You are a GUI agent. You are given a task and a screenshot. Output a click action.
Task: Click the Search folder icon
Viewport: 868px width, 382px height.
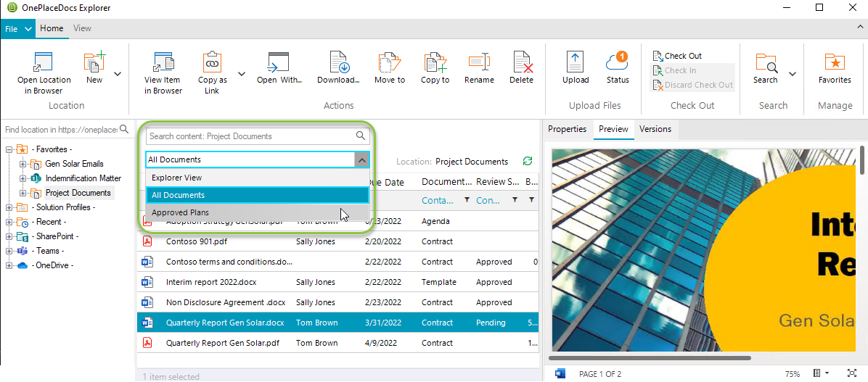766,62
